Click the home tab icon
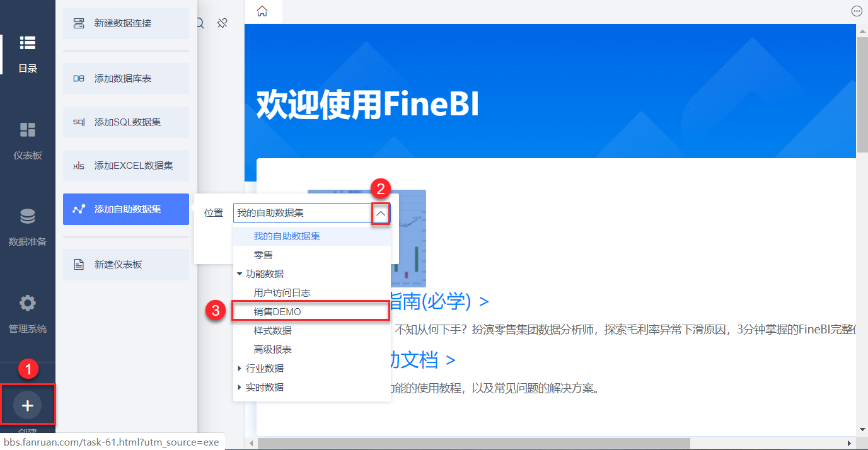Screen dimensions: 868x450 click(x=262, y=11)
